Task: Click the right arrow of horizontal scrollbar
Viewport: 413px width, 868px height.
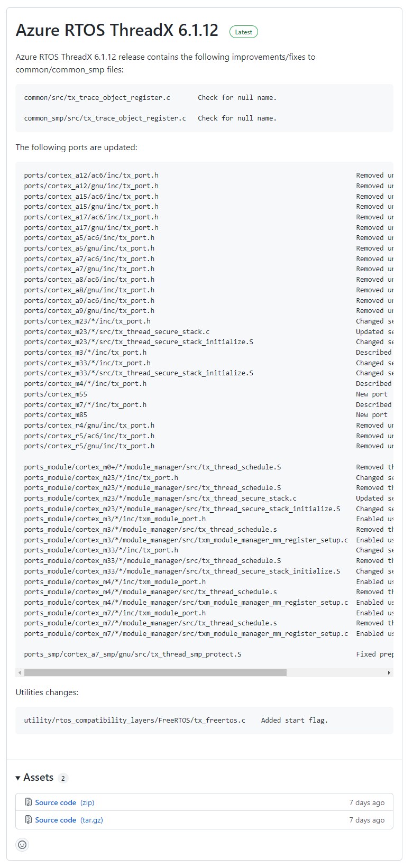Action: pos(389,673)
